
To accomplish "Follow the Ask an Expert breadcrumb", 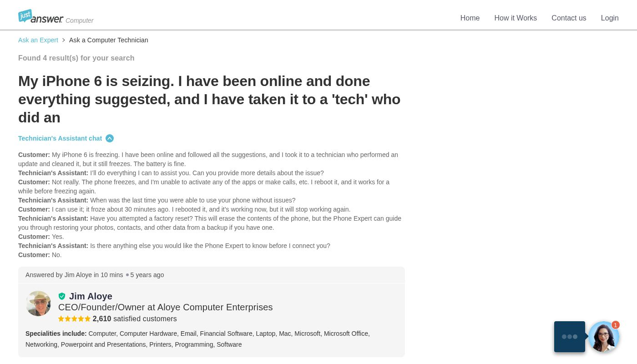I will [x=38, y=40].
